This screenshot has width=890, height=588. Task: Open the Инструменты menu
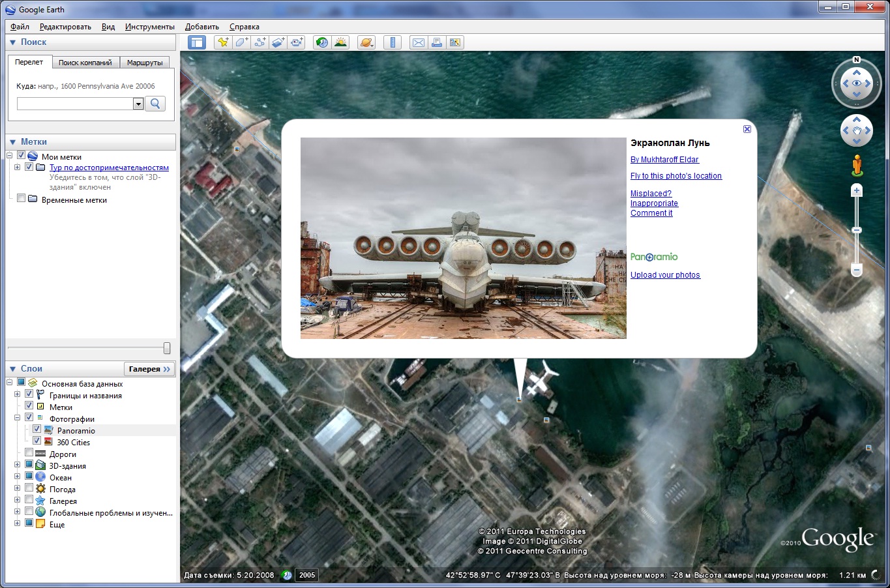click(x=150, y=27)
